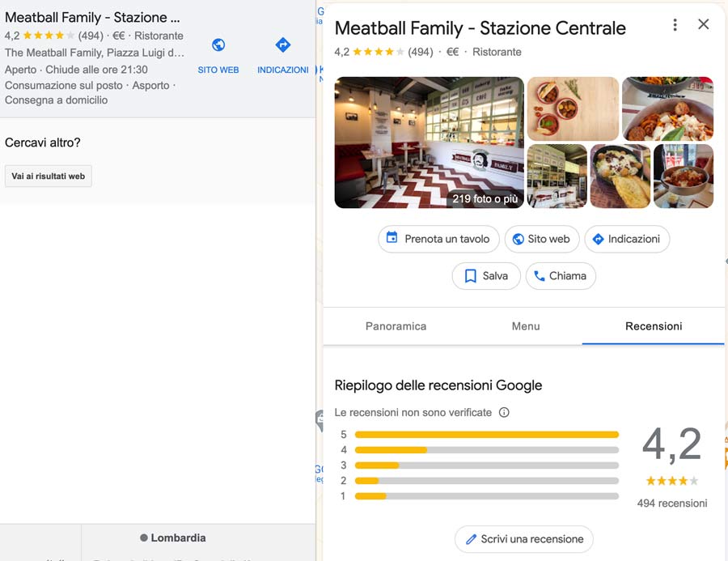The width and height of the screenshot is (728, 561).
Task: Click the Lombardia location label at bottom
Action: click(173, 538)
